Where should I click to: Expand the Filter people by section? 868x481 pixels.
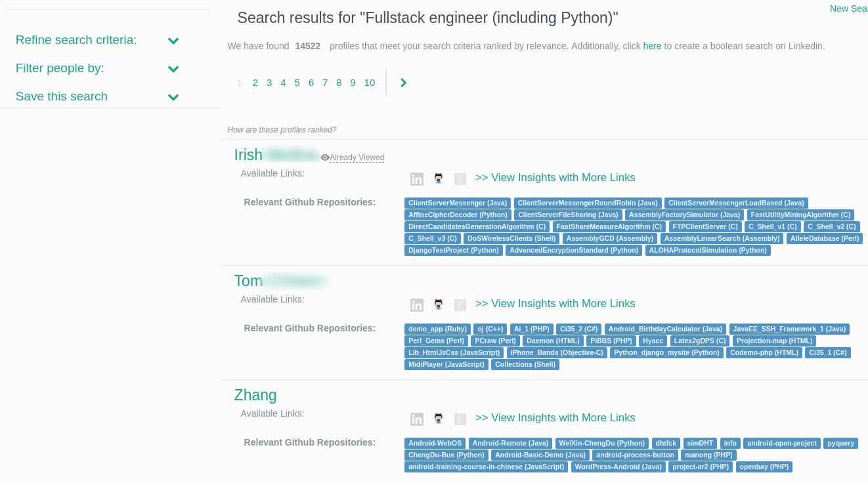point(173,68)
